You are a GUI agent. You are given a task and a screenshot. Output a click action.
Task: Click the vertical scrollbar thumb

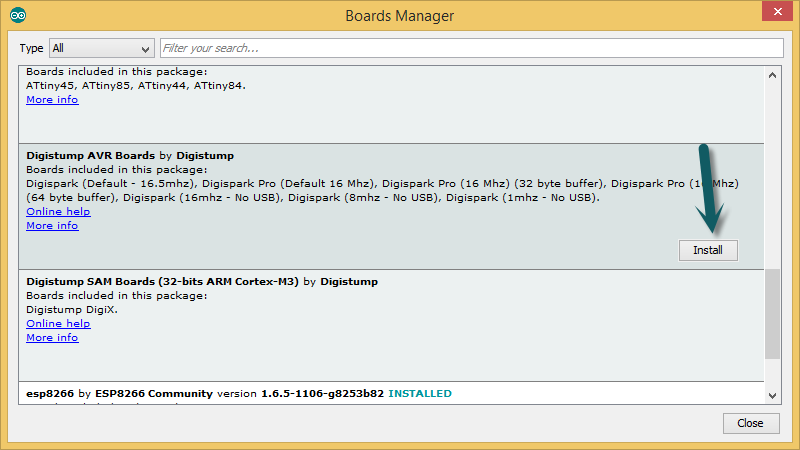click(x=773, y=312)
